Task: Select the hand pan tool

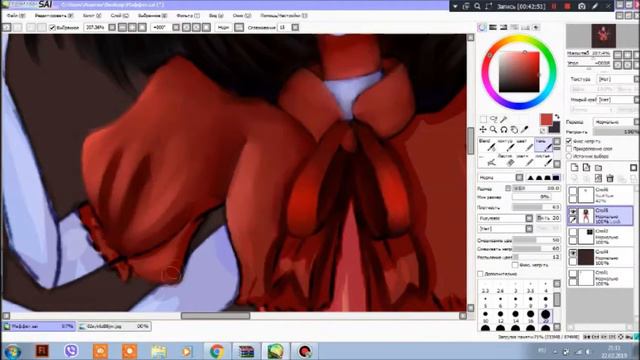Action: [x=514, y=129]
